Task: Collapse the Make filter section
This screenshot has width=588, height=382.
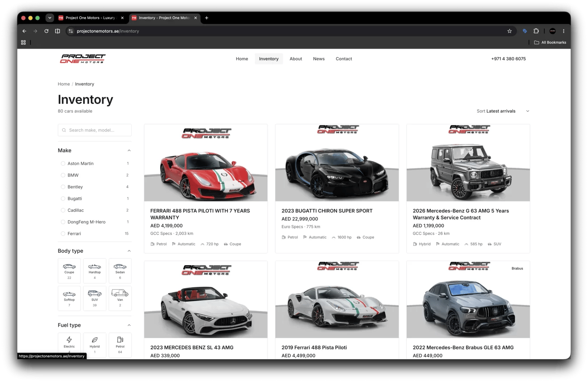Action: (129, 150)
